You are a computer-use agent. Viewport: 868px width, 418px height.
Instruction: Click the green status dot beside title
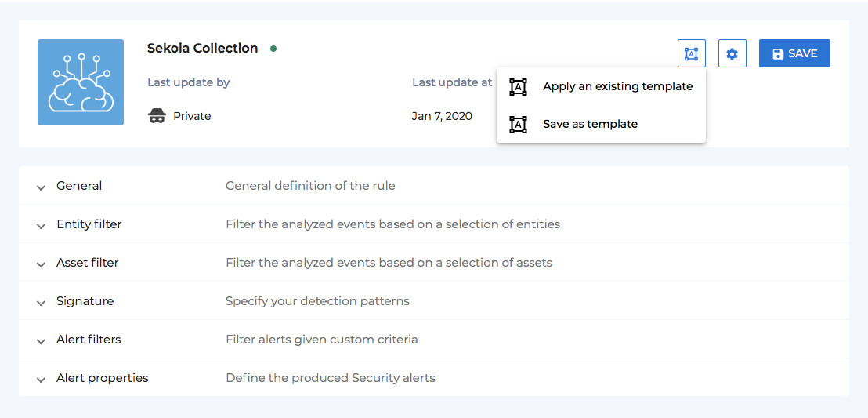point(273,49)
